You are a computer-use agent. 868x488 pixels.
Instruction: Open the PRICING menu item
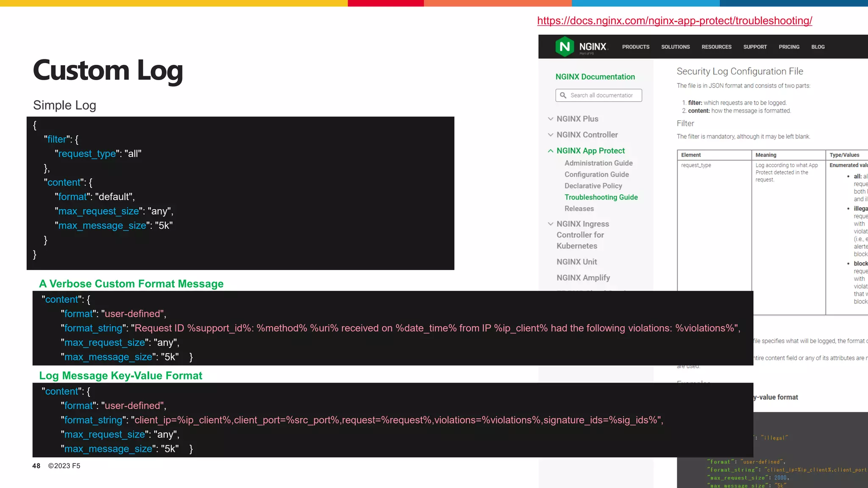[x=789, y=47]
